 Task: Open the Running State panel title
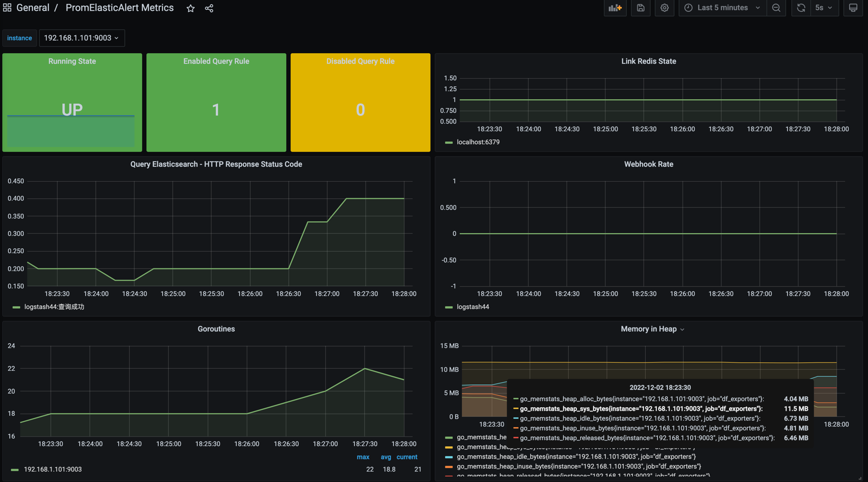click(72, 61)
